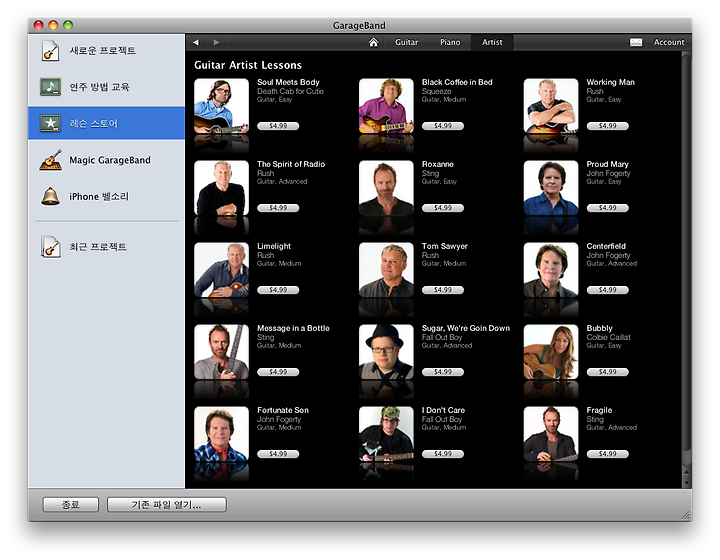Buy Proud Mary lesson for $4.99

pyautogui.click(x=608, y=208)
